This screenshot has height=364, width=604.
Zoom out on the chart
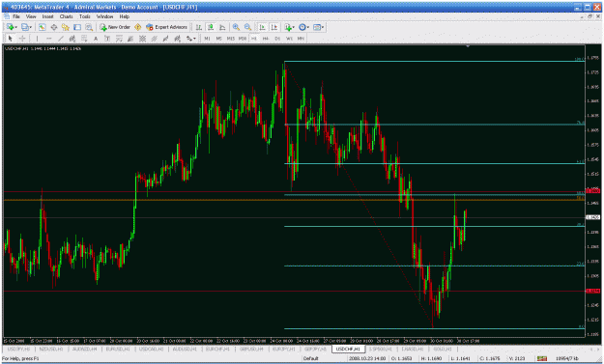[247, 27]
